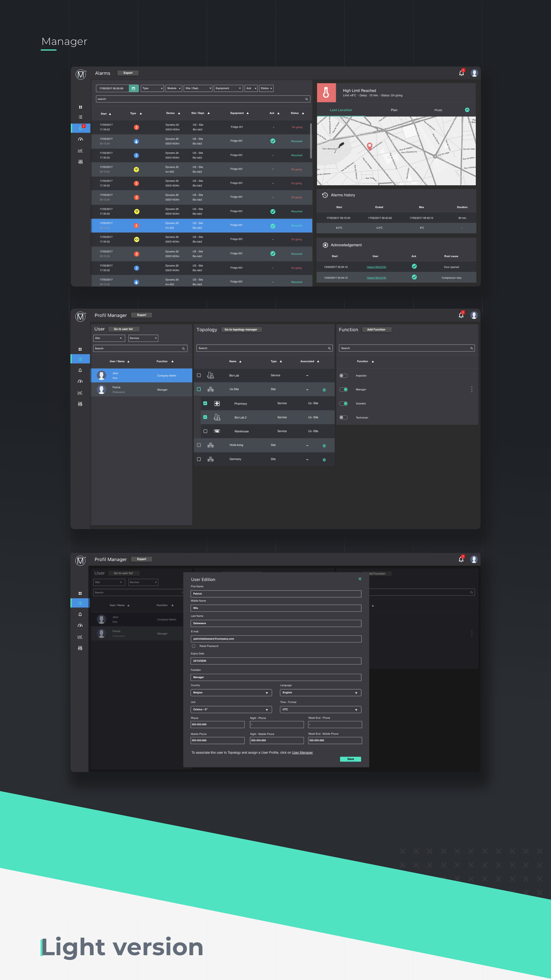551x980 pixels.
Task: Check the Bio-Lab topology checkbox
Action: point(199,375)
